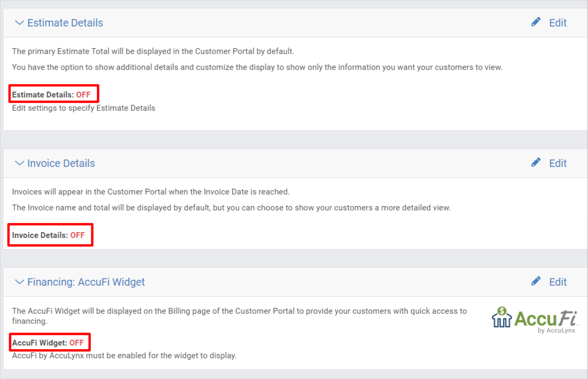Open Edit for Estimate Details

pyautogui.click(x=558, y=23)
